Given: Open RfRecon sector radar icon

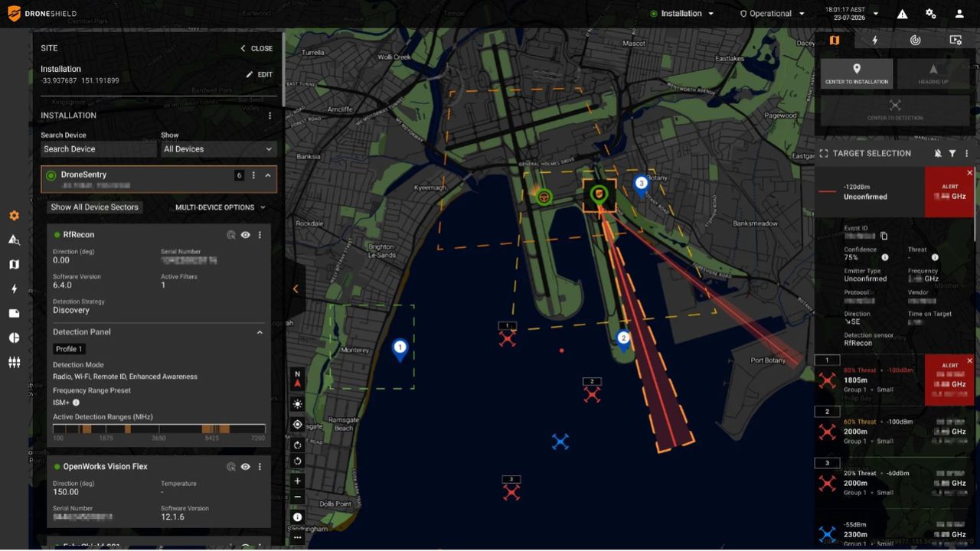Looking at the screenshot, I should click(230, 235).
